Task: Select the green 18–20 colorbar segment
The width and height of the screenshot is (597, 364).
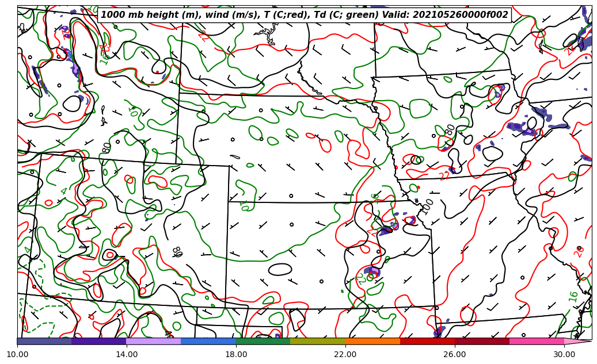Action: (263, 341)
